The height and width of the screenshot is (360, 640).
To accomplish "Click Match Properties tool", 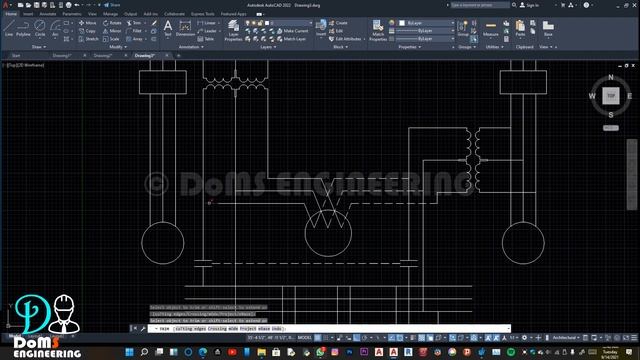I will click(378, 31).
